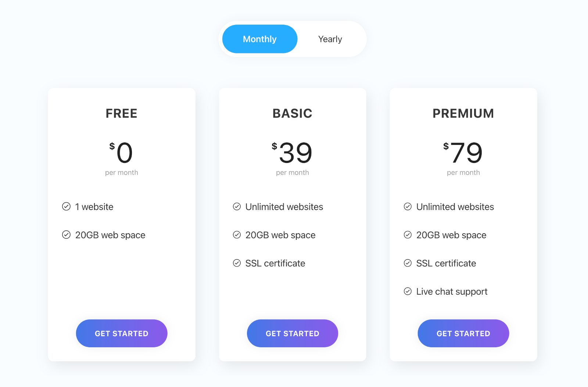This screenshot has height=387, width=588.
Task: Select the FREE plan heading
Action: pos(121,113)
